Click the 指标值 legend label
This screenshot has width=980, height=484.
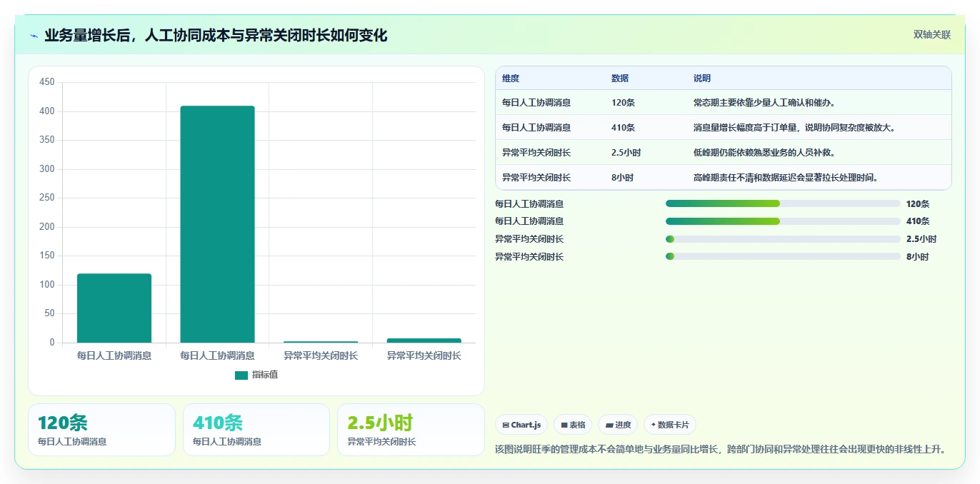click(265, 375)
